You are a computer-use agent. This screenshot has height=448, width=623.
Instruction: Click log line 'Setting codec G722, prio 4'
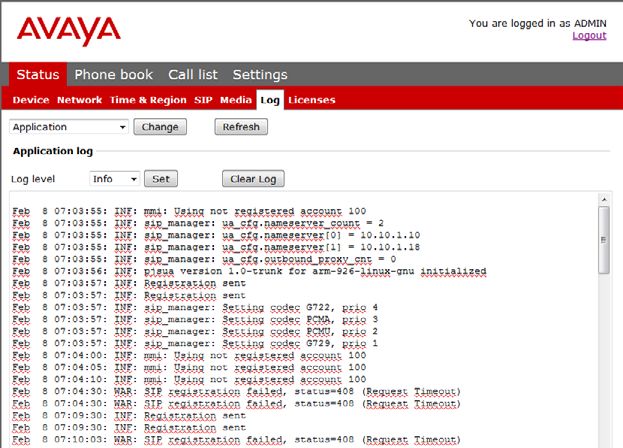(195, 307)
